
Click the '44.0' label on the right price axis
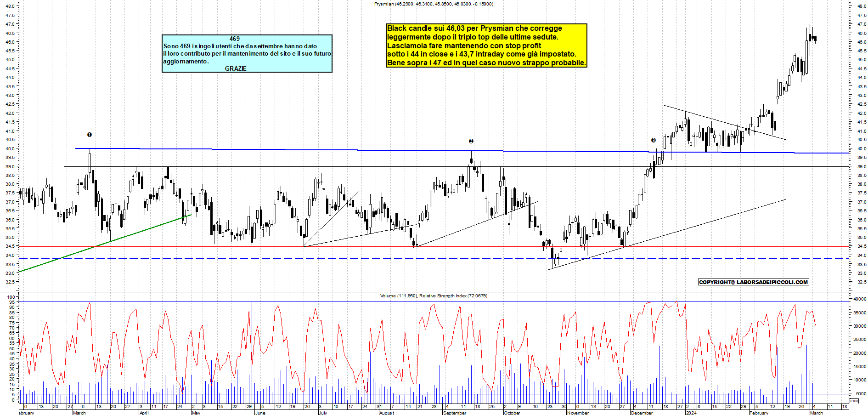(861, 77)
